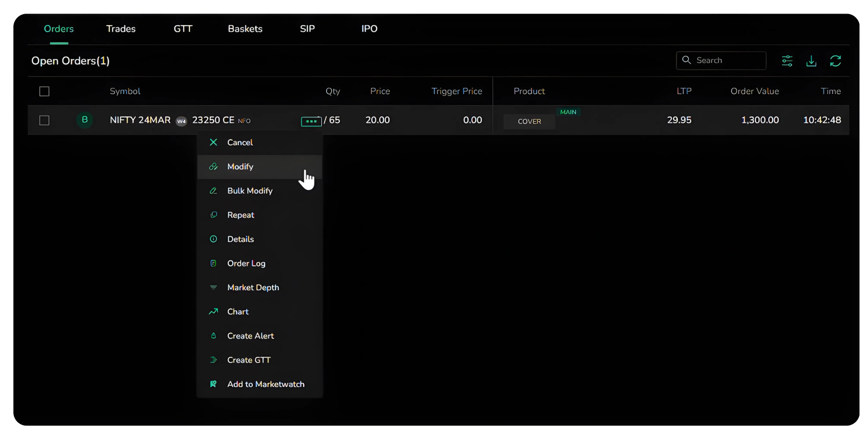Click the MAIN tag on the product column
Image resolution: width=868 pixels, height=434 pixels.
coord(568,112)
